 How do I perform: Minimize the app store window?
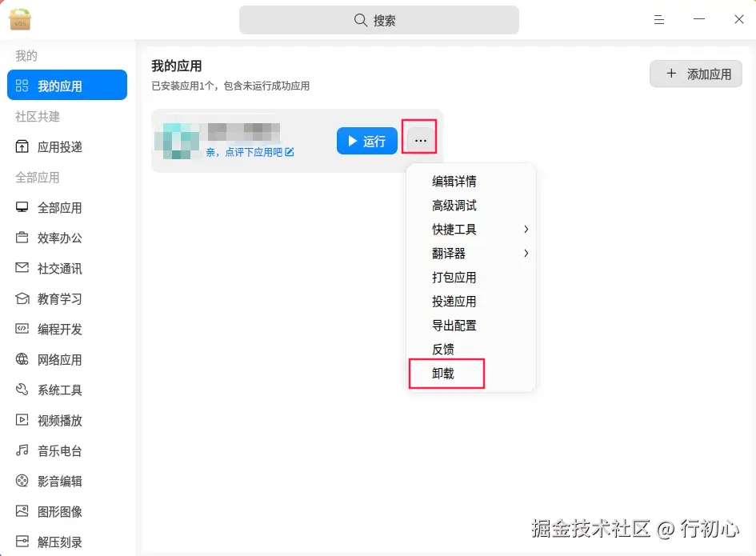[699, 19]
